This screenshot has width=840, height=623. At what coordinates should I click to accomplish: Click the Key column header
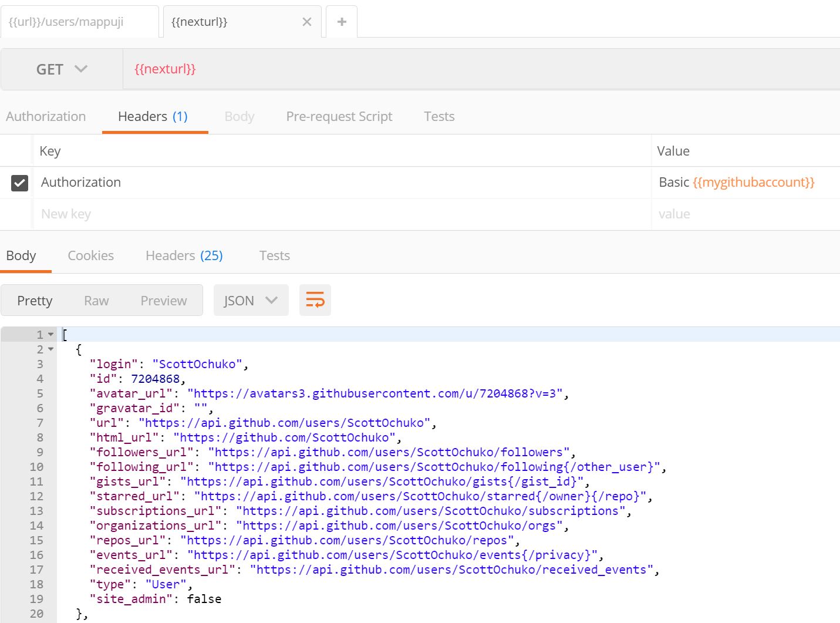point(50,151)
